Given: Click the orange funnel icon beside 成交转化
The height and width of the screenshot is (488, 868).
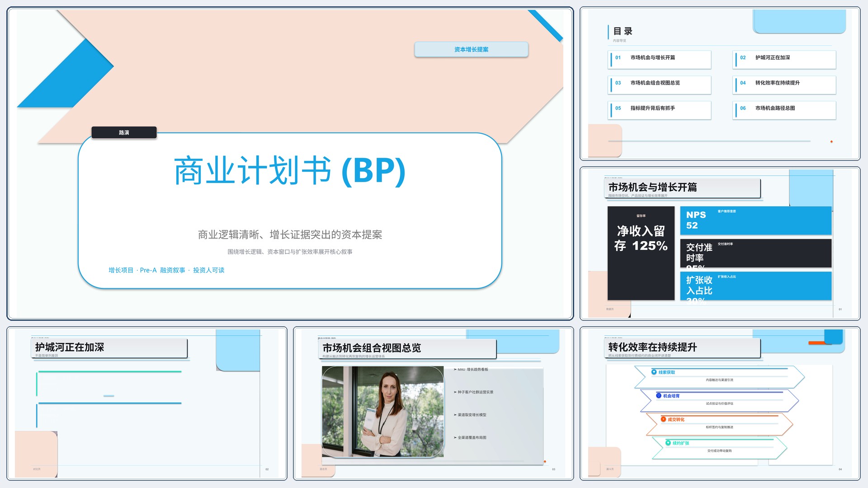Looking at the screenshot, I should click(x=663, y=419).
